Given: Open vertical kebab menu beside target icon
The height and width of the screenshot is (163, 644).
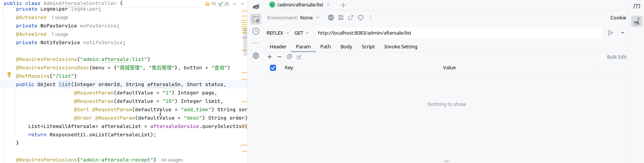Looking at the screenshot, I should pos(371,18).
